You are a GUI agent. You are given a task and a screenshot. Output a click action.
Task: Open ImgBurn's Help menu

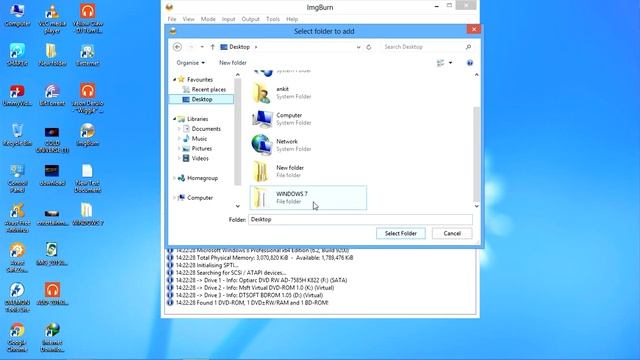click(x=292, y=19)
